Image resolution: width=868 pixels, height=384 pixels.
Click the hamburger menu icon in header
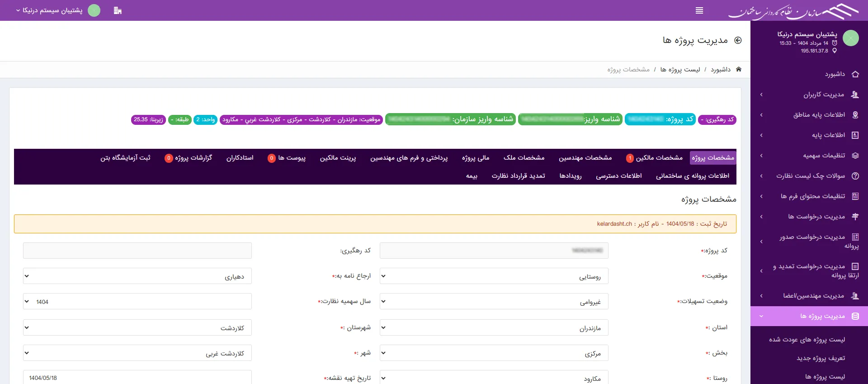pyautogui.click(x=699, y=10)
